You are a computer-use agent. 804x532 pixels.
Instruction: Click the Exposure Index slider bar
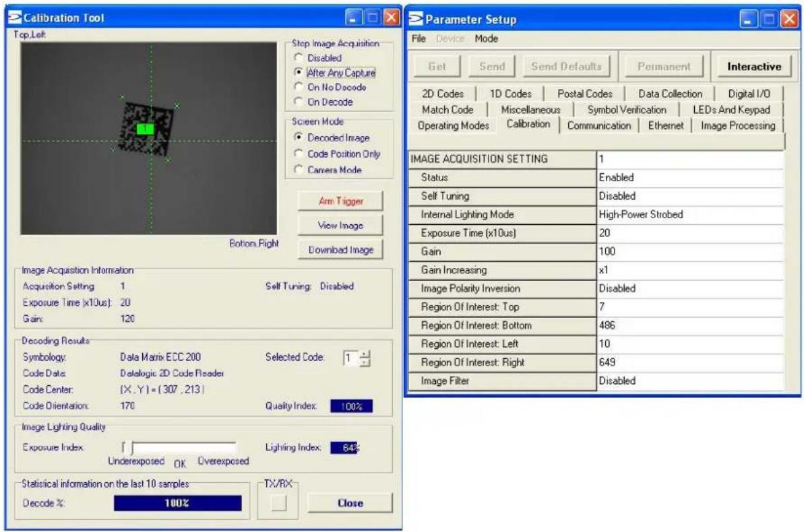pyautogui.click(x=179, y=447)
